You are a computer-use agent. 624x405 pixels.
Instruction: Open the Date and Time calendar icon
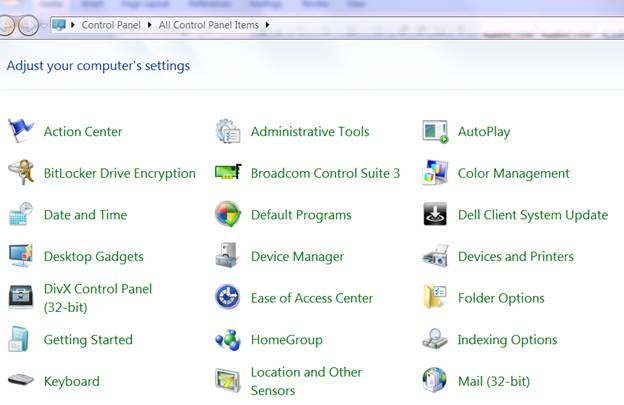[x=21, y=214]
